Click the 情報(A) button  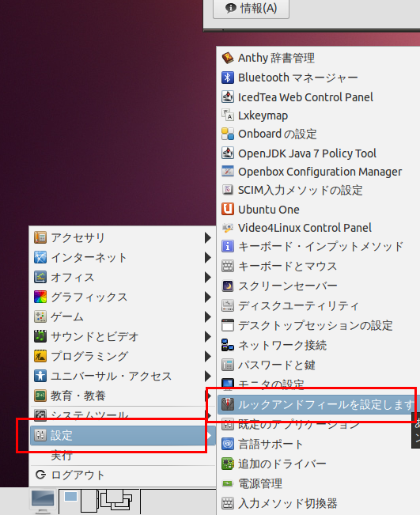pyautogui.click(x=252, y=9)
